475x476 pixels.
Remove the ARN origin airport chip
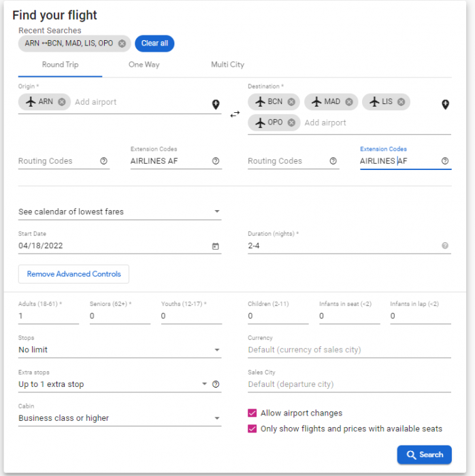point(62,102)
